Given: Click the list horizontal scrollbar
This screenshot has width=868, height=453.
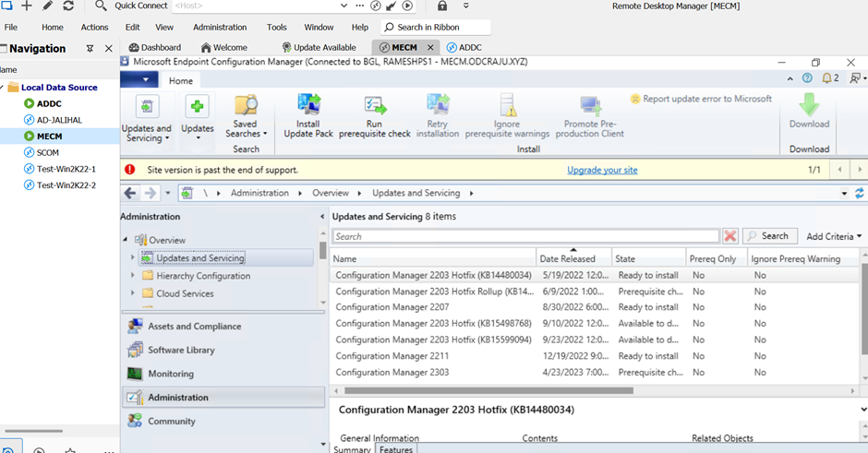Looking at the screenshot, I should click(488, 390).
